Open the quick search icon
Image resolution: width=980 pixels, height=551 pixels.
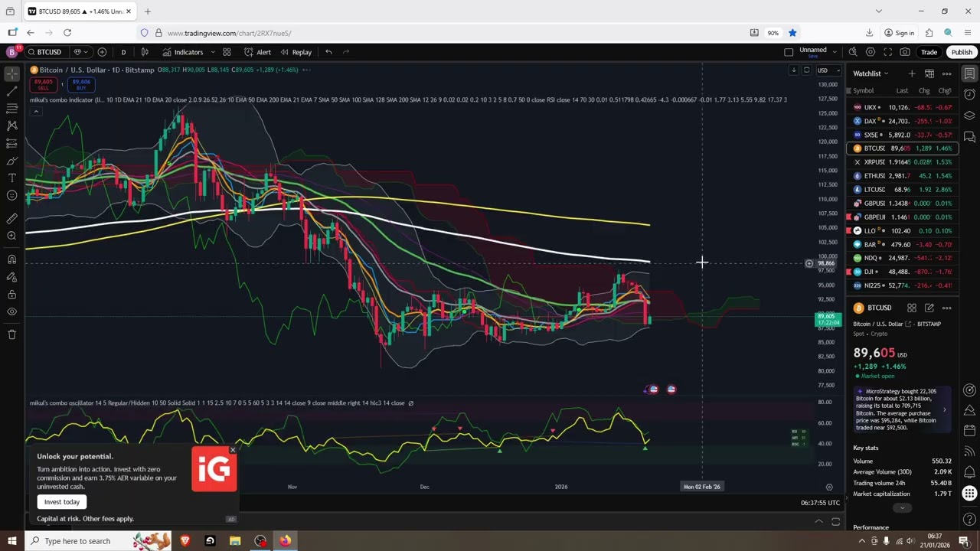point(853,52)
